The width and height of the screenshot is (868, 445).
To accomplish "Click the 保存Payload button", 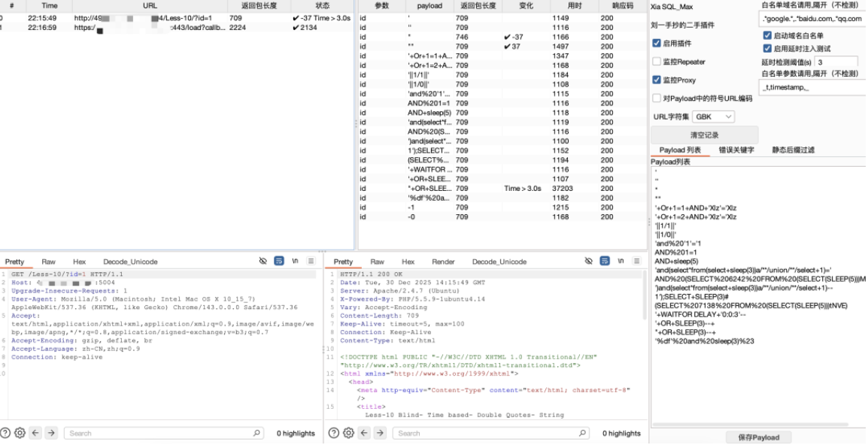I will tap(757, 437).
